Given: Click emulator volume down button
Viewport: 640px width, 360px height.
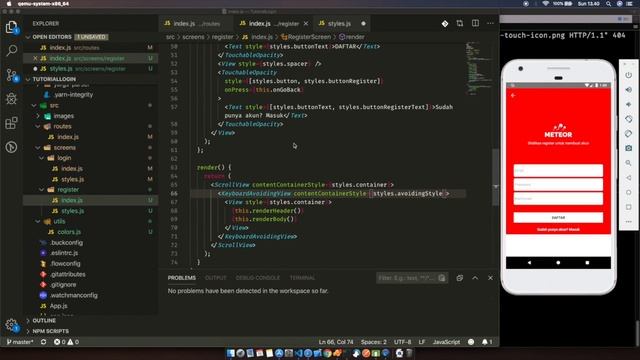Looking at the screenshot, I should coord(629,104).
